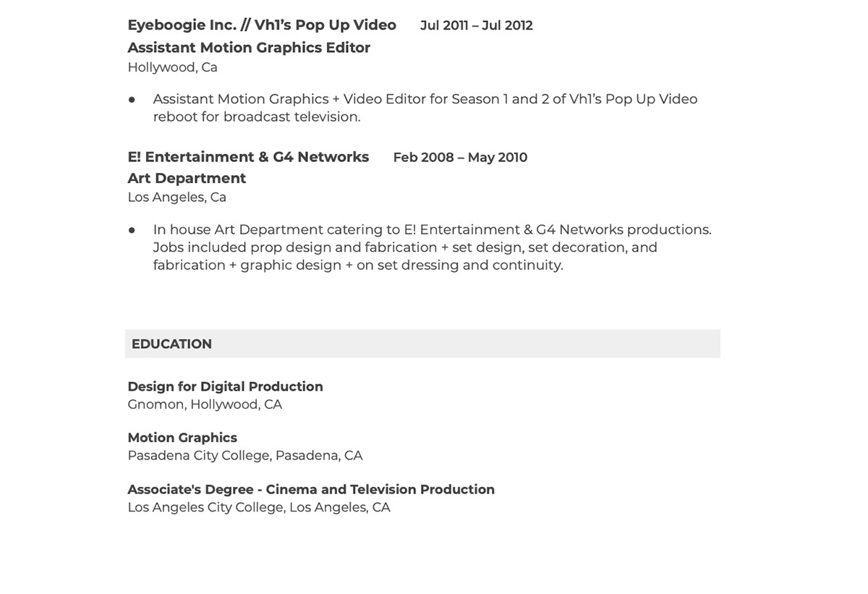Click the line starting 'Assistant Motion Graphics + Video Editor'
868x594 pixels.
(x=425, y=99)
